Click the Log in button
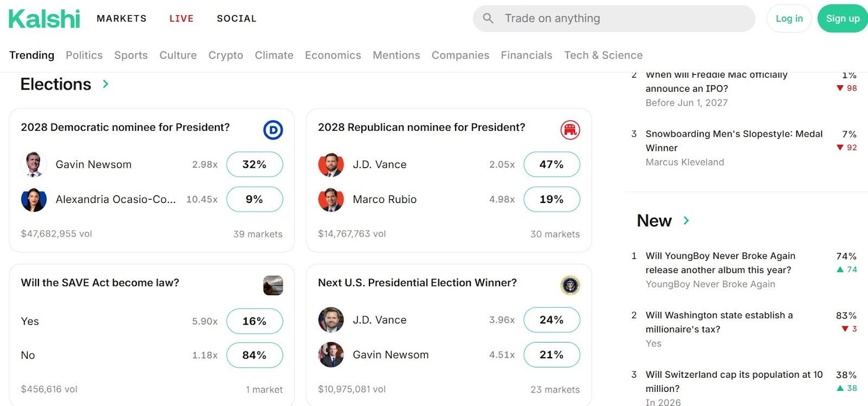Viewport: 868px width, 406px height. [x=789, y=18]
